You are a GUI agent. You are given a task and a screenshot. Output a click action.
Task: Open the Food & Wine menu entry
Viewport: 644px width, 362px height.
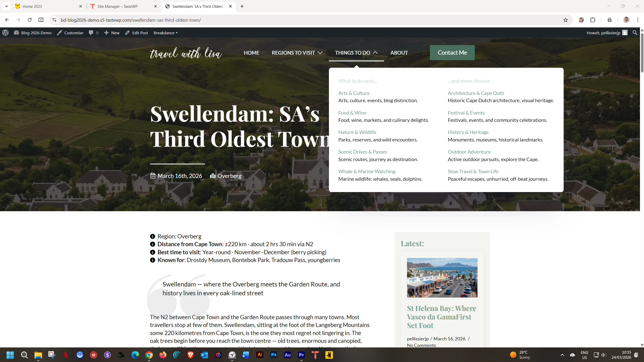352,113
